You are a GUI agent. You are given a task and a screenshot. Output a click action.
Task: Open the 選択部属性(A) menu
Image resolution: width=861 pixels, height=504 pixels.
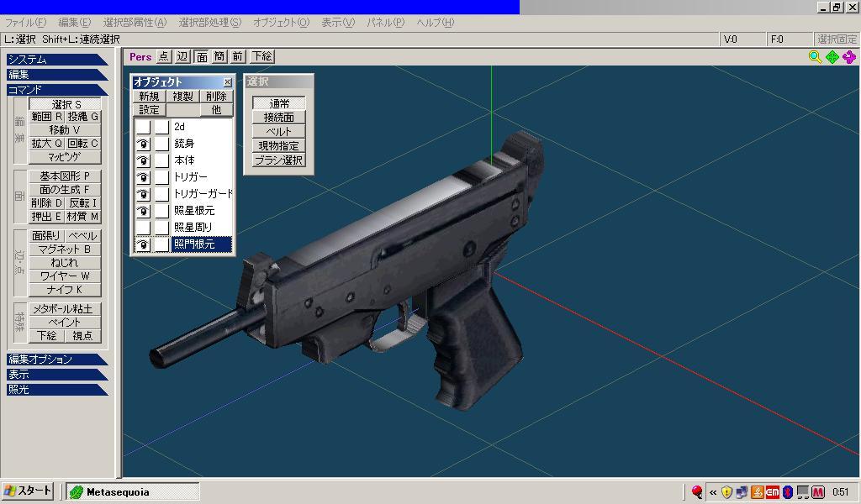point(135,23)
